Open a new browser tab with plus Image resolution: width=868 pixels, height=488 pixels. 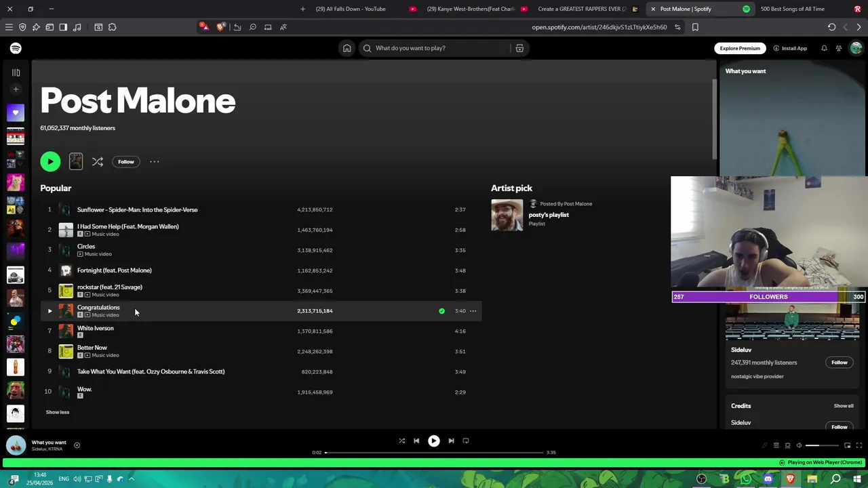point(302,9)
